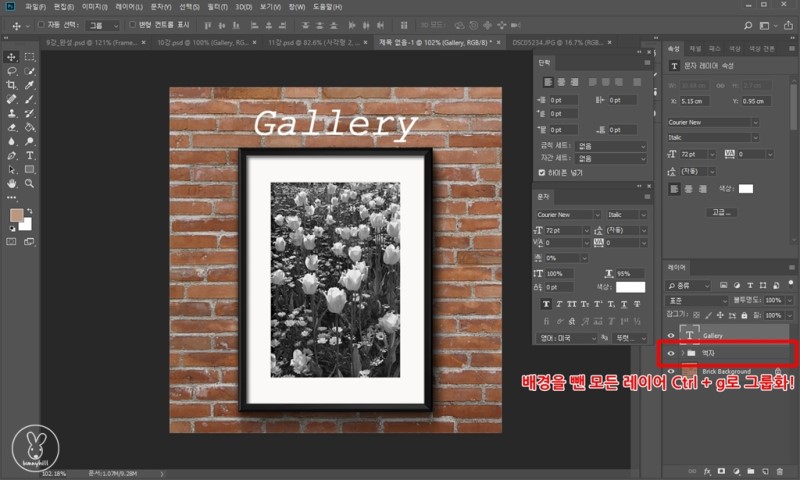Screen dimensions: 800x480
Task: Select the Crop tool
Action: (x=11, y=85)
